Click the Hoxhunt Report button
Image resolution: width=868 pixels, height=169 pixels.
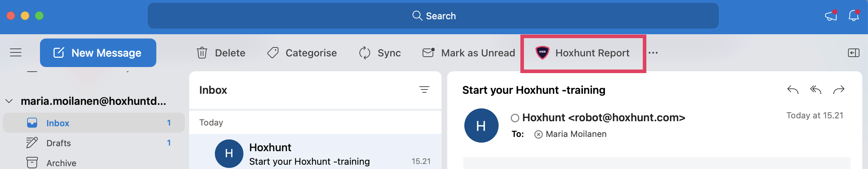click(582, 53)
